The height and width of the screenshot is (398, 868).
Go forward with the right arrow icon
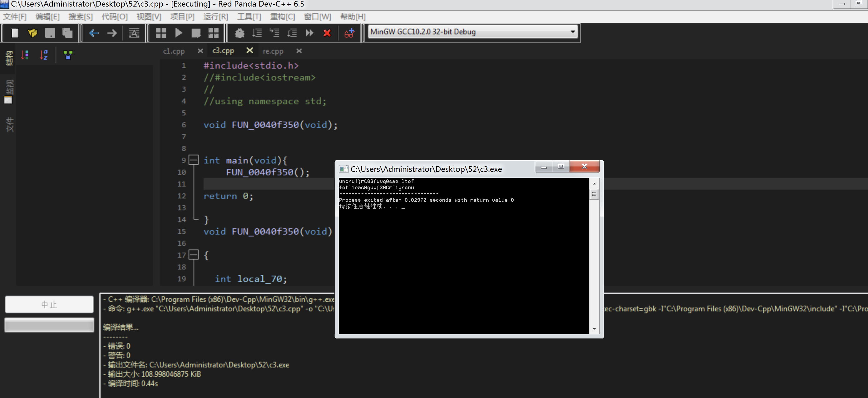tap(112, 33)
